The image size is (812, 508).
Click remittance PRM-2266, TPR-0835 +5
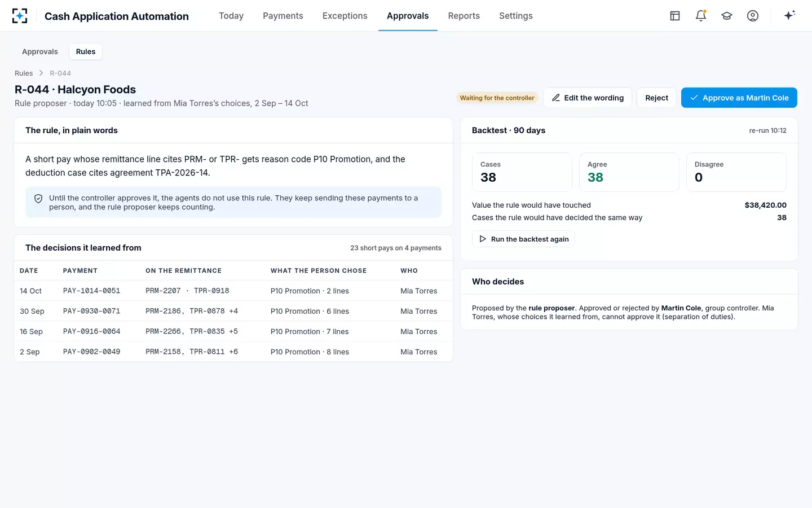coord(192,331)
